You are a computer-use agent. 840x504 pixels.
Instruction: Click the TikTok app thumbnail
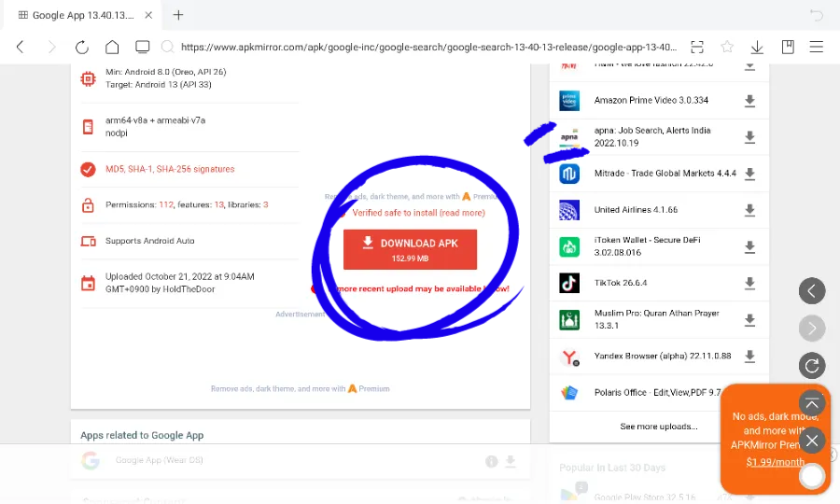[x=569, y=283]
